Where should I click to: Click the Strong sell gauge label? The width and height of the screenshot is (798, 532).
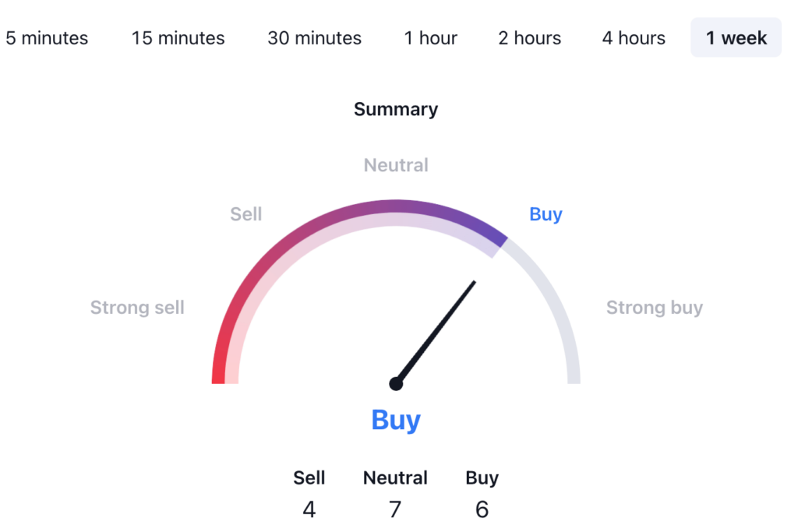137,308
